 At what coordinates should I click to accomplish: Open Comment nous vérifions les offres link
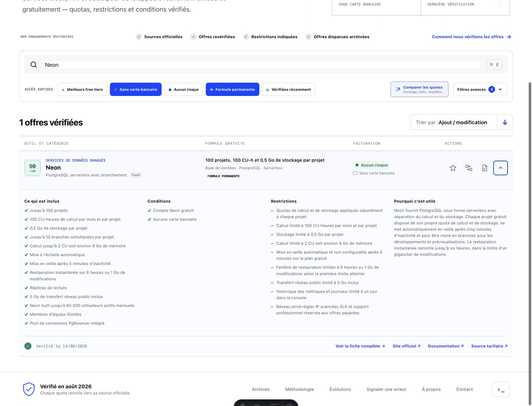click(x=471, y=37)
